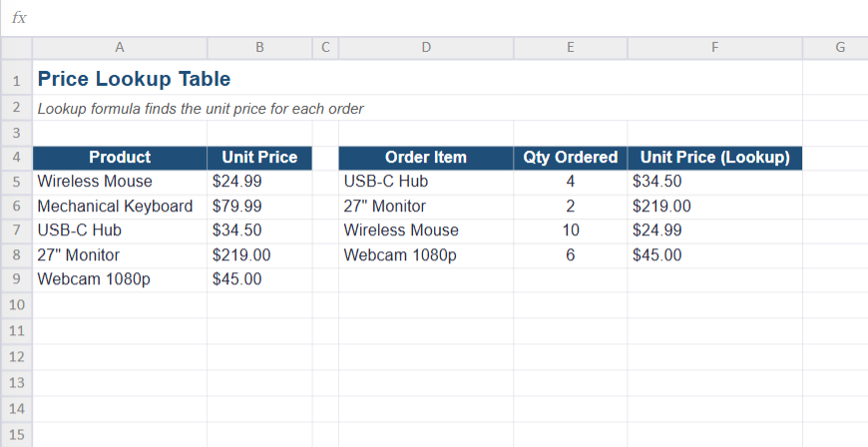Image resolution: width=868 pixels, height=447 pixels.
Task: Click the $45.00 cell in column B
Action: click(259, 279)
